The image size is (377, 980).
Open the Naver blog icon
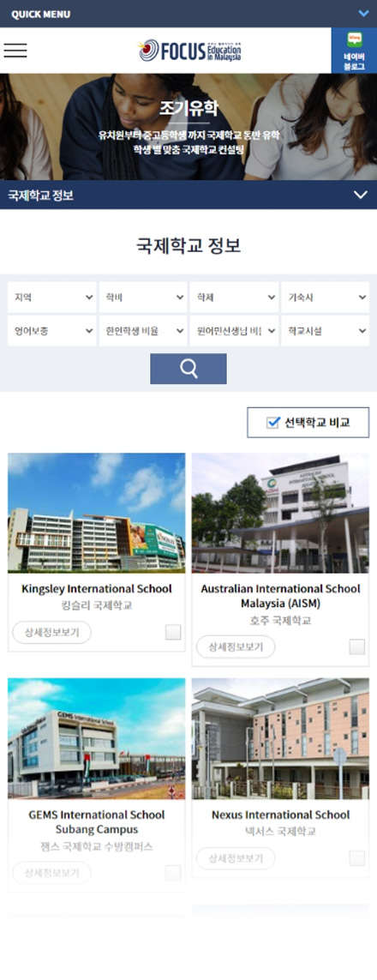point(354,51)
